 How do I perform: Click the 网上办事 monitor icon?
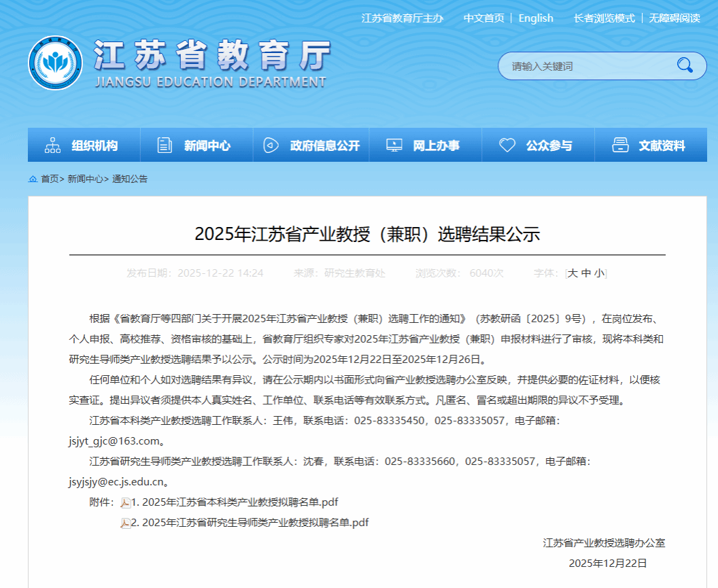tap(394, 145)
